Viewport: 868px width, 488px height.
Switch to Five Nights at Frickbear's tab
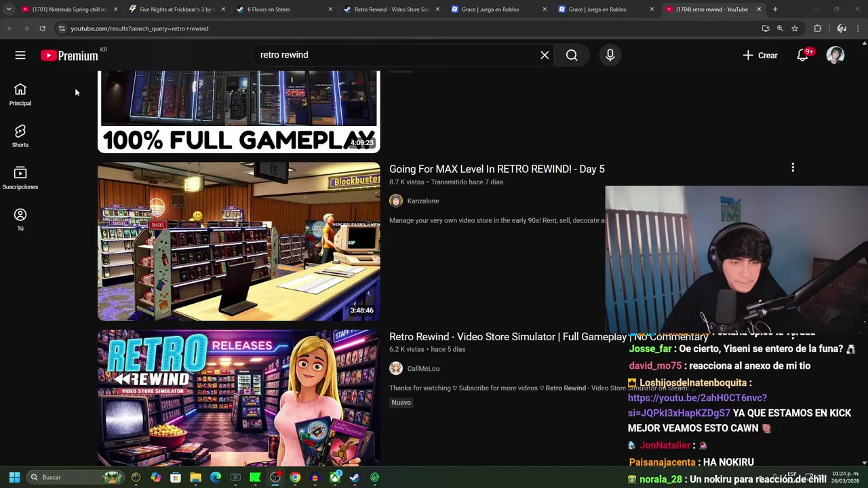click(x=178, y=9)
